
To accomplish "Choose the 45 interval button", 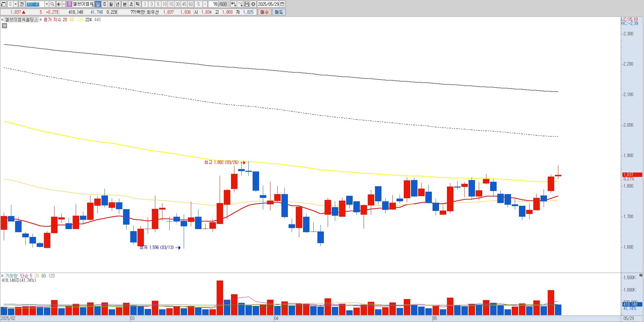I will click(x=184, y=4).
